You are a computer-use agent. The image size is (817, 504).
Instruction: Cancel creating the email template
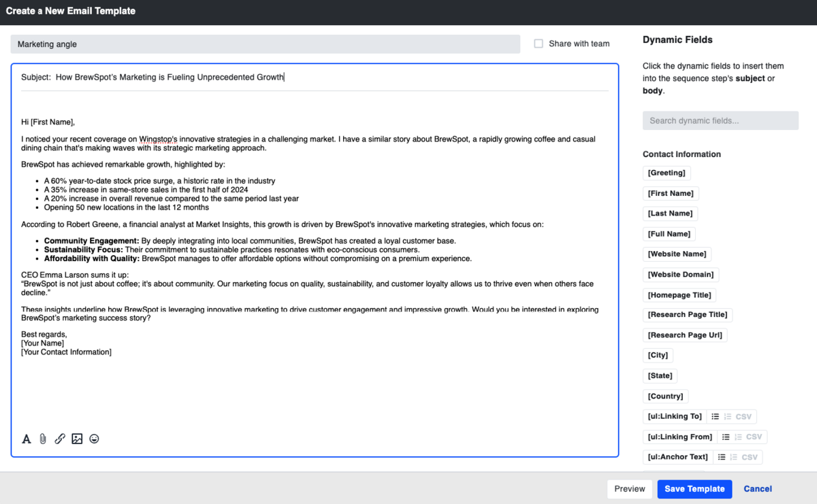pyautogui.click(x=757, y=489)
